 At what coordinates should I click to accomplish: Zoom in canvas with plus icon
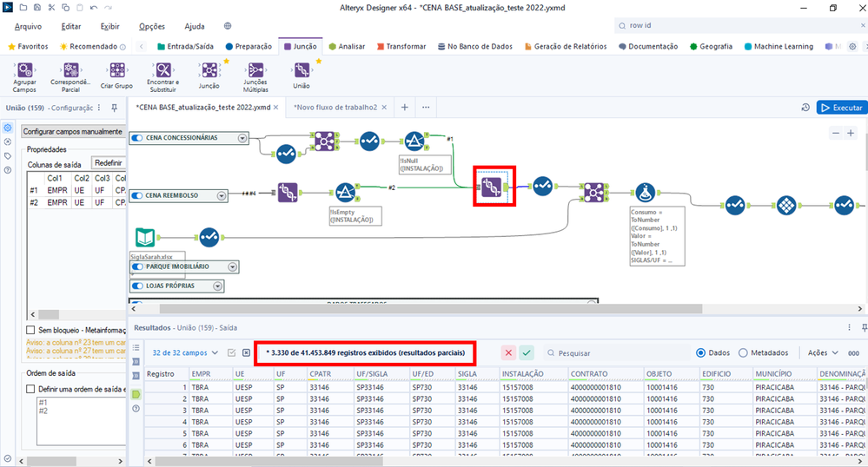coord(851,133)
